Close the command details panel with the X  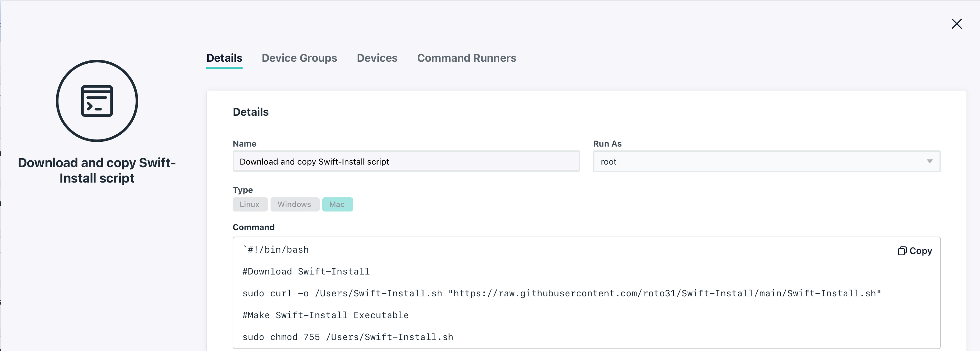coord(957,24)
